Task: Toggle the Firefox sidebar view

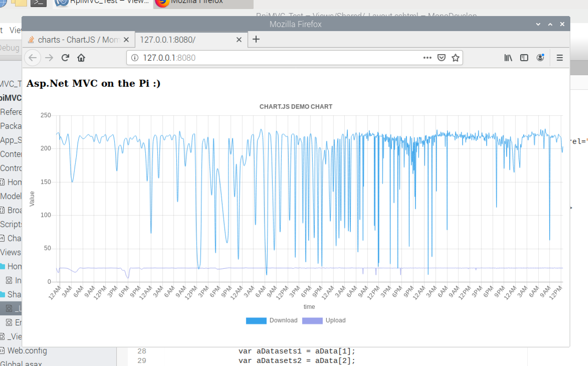Action: (x=524, y=58)
